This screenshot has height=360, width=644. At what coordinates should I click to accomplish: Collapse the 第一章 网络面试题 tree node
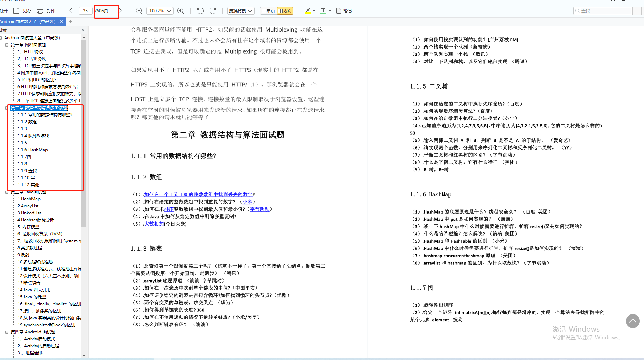(x=7, y=45)
